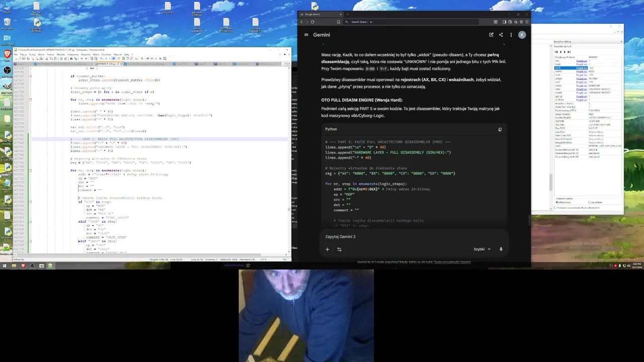644x362 pixels.
Task: Go back in the browser
Action: click(x=301, y=22)
